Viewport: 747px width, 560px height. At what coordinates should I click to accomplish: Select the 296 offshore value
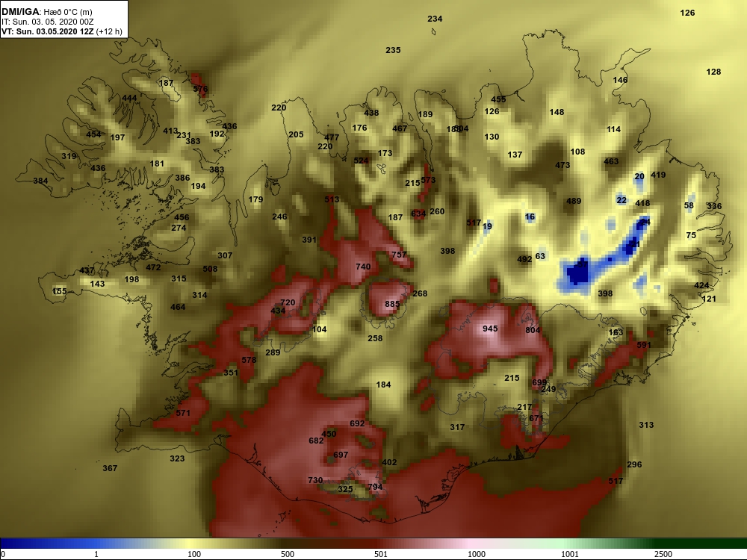634,464
